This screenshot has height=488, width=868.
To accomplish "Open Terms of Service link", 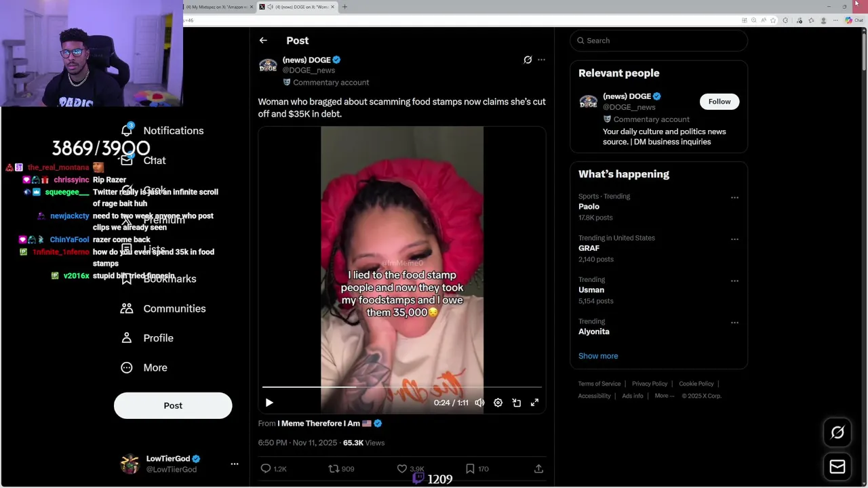I will coord(599,384).
